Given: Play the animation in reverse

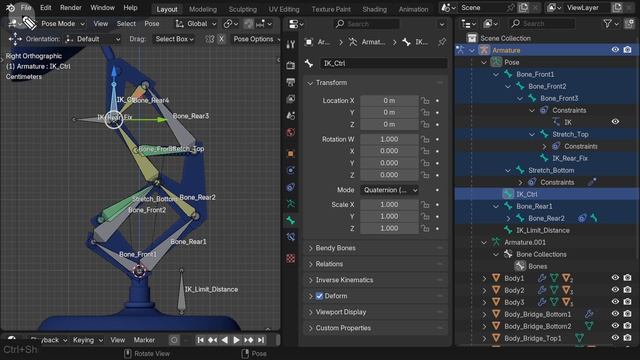Looking at the screenshot, I should (224, 340).
